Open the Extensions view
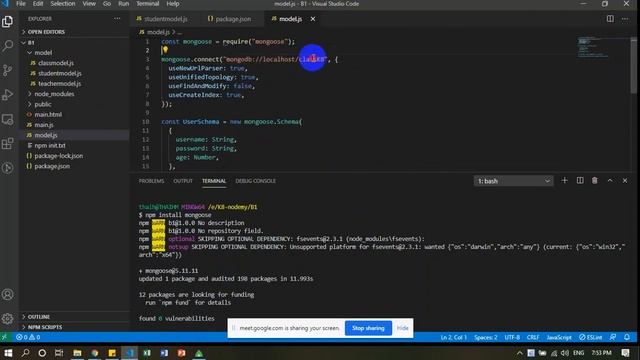640x360 pixels. pyautogui.click(x=7, y=143)
